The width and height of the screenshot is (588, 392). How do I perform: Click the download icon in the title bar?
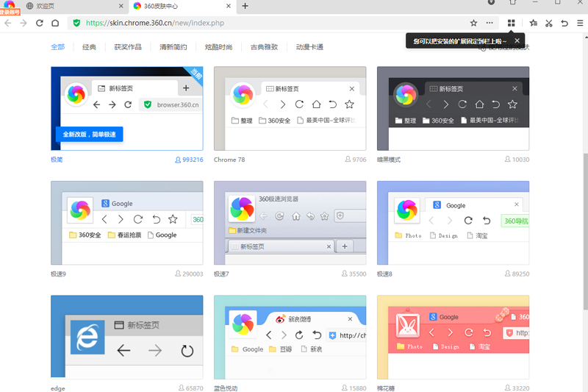(491, 2)
